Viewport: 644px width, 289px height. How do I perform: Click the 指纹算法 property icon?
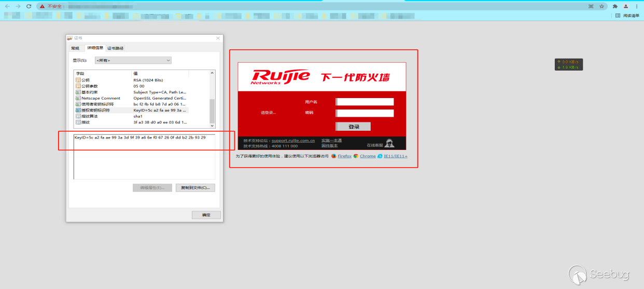click(78, 116)
